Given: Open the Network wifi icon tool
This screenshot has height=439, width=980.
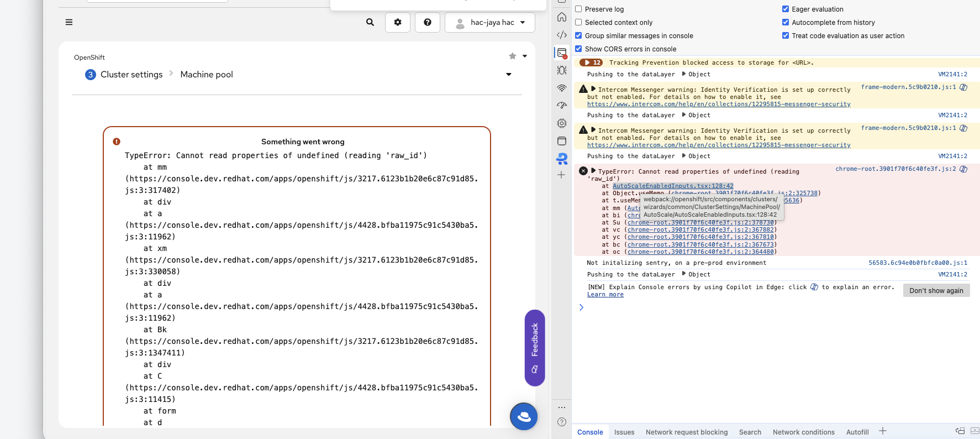Looking at the screenshot, I should point(562,88).
